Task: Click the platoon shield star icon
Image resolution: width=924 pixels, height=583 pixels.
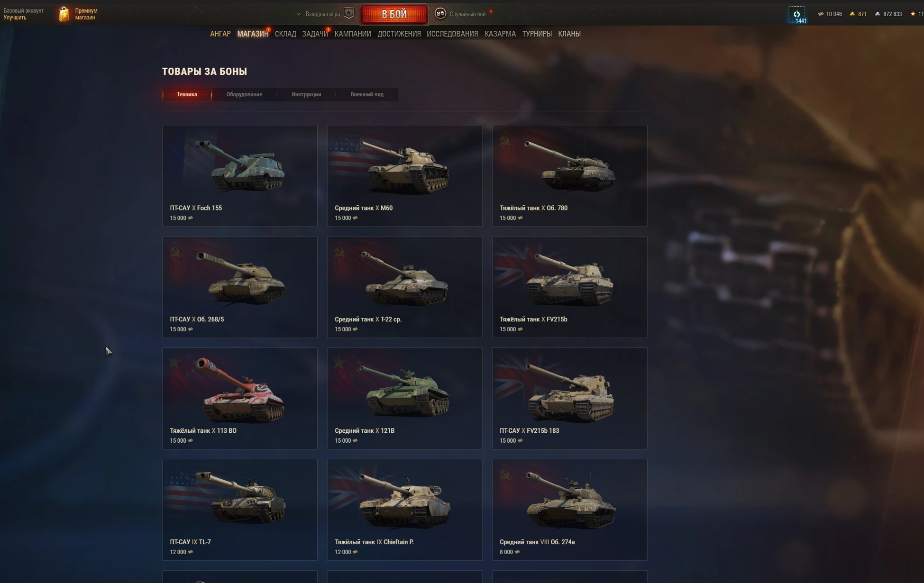Action: click(348, 13)
